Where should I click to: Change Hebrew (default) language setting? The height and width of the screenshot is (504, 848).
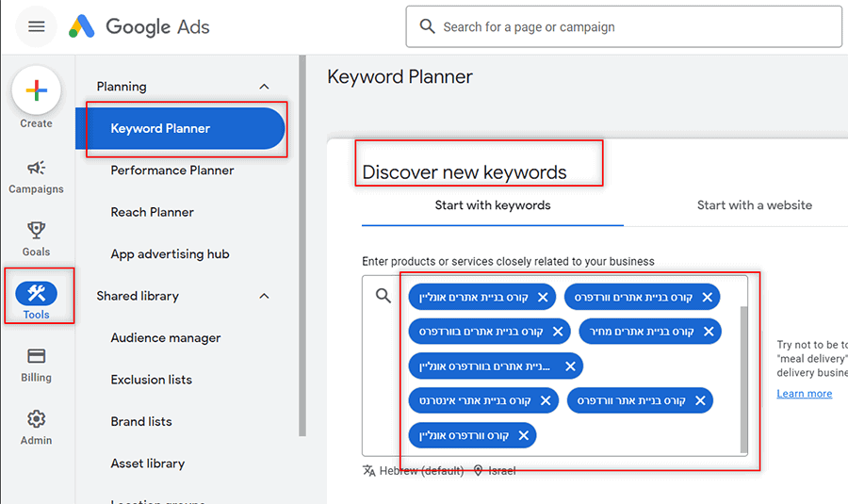tap(414, 470)
